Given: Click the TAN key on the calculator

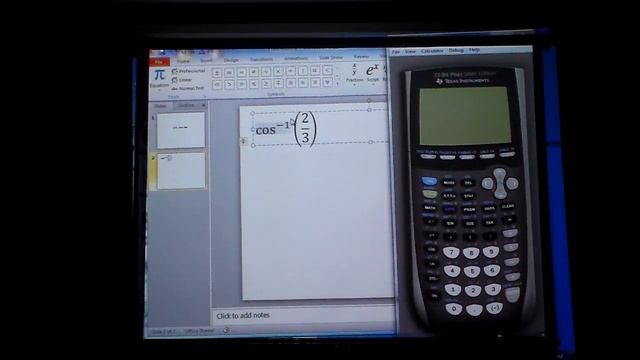Looking at the screenshot, I should (489, 223).
